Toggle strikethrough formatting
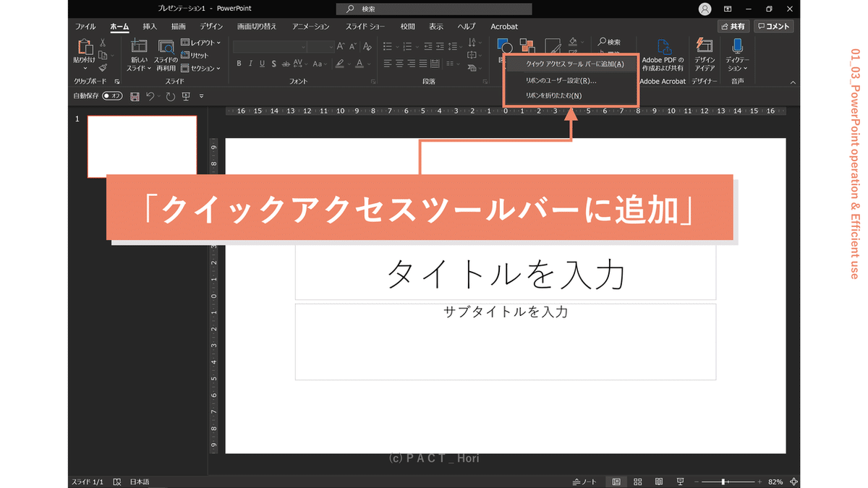The width and height of the screenshot is (868, 488). (x=286, y=64)
